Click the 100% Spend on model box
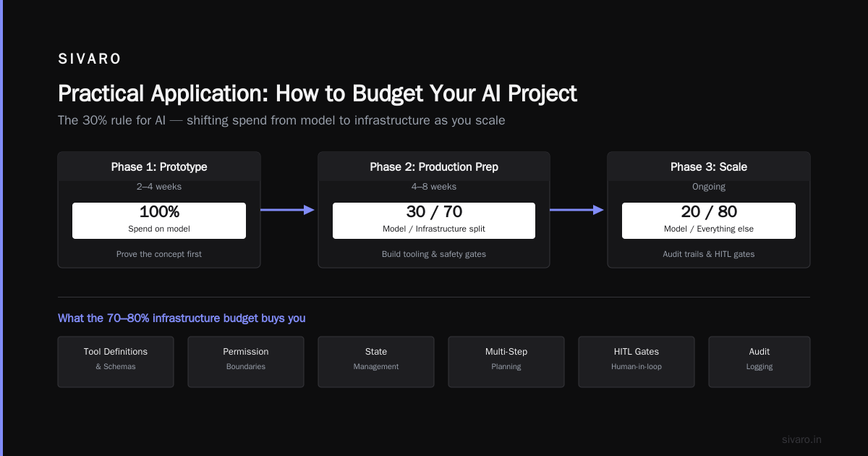The image size is (868, 456). pyautogui.click(x=159, y=221)
